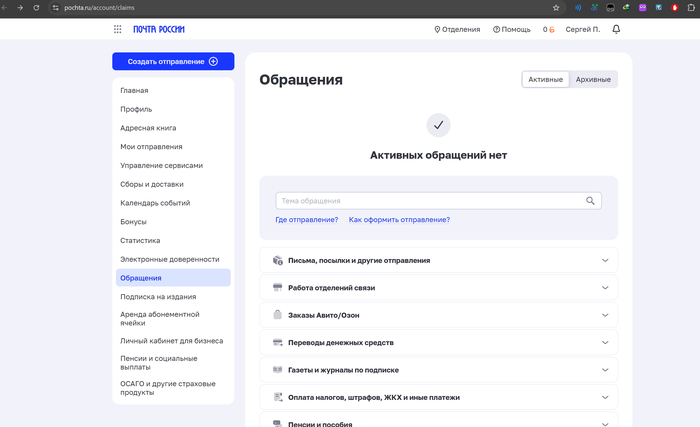Screen dimensions: 700x427
Task: Open notifications bell icon
Action: 616,29
